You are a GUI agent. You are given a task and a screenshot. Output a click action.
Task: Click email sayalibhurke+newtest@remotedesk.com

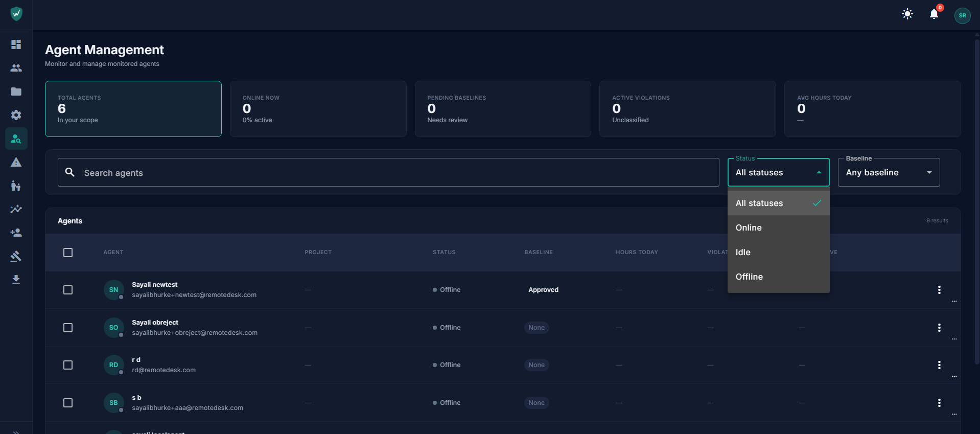click(194, 295)
